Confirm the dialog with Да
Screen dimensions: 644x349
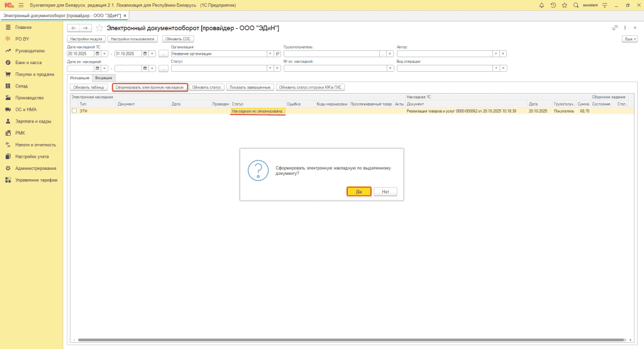pyautogui.click(x=358, y=192)
